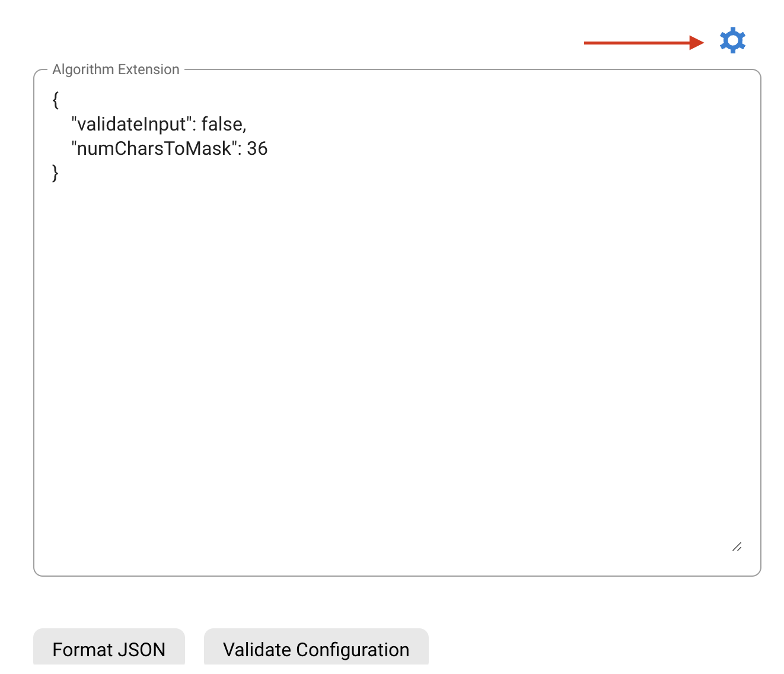Open settings with the blue gear icon
Screen dimensions: 784x674
pyautogui.click(x=732, y=40)
